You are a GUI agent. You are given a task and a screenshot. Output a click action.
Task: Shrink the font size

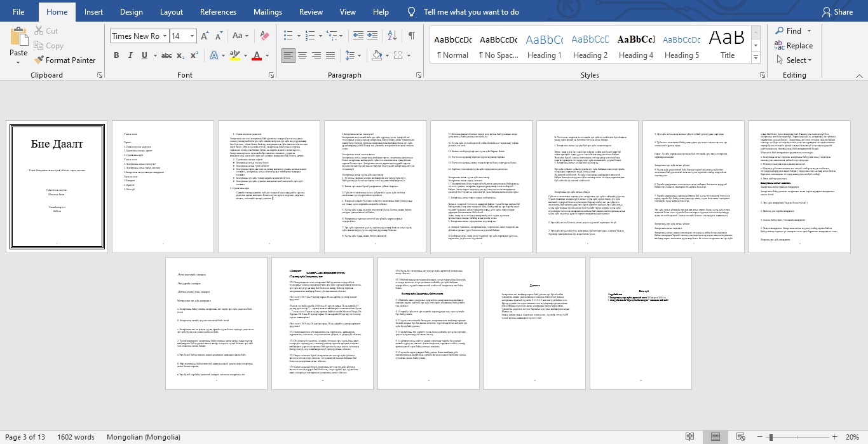click(219, 36)
